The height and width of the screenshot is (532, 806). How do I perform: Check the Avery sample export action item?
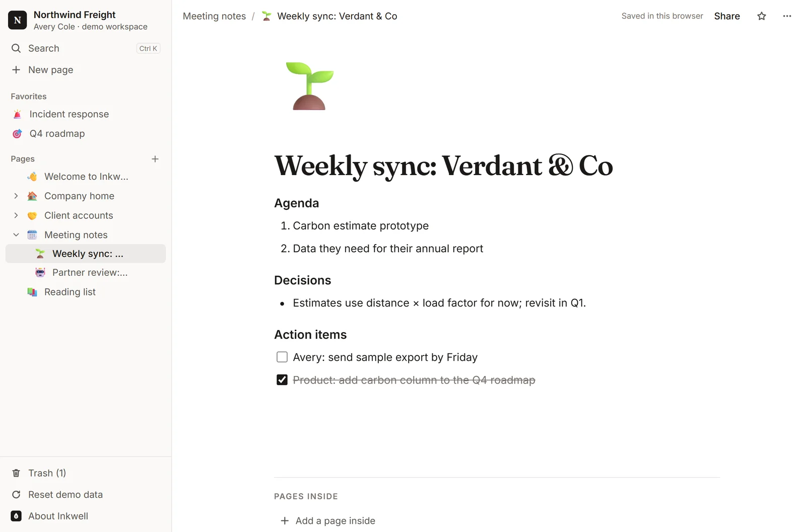(282, 357)
